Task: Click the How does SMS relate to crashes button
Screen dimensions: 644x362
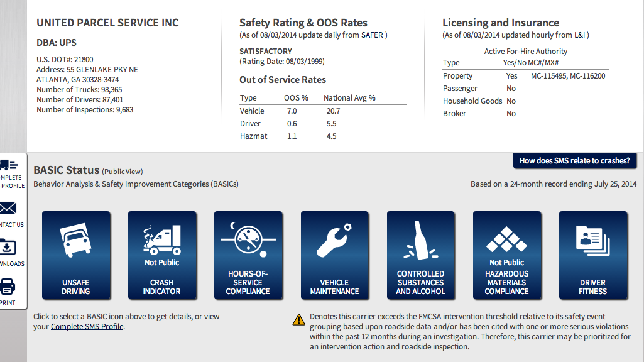Action: [574, 161]
